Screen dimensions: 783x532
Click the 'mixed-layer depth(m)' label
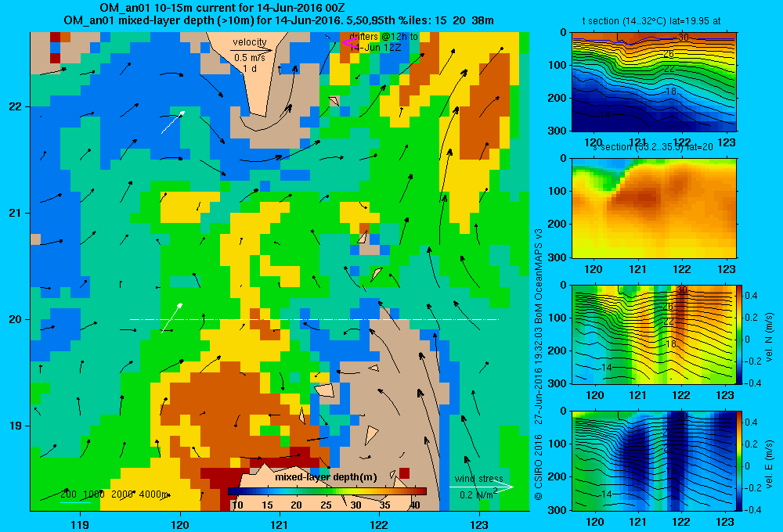click(326, 476)
